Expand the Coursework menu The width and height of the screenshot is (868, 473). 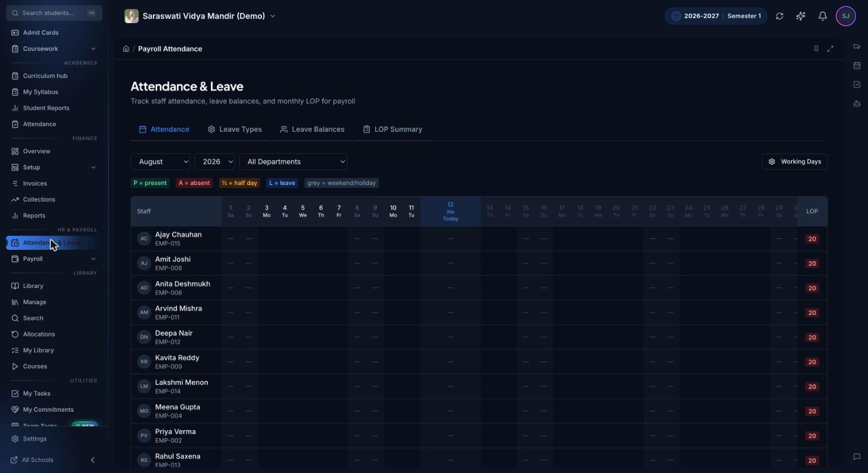point(53,49)
